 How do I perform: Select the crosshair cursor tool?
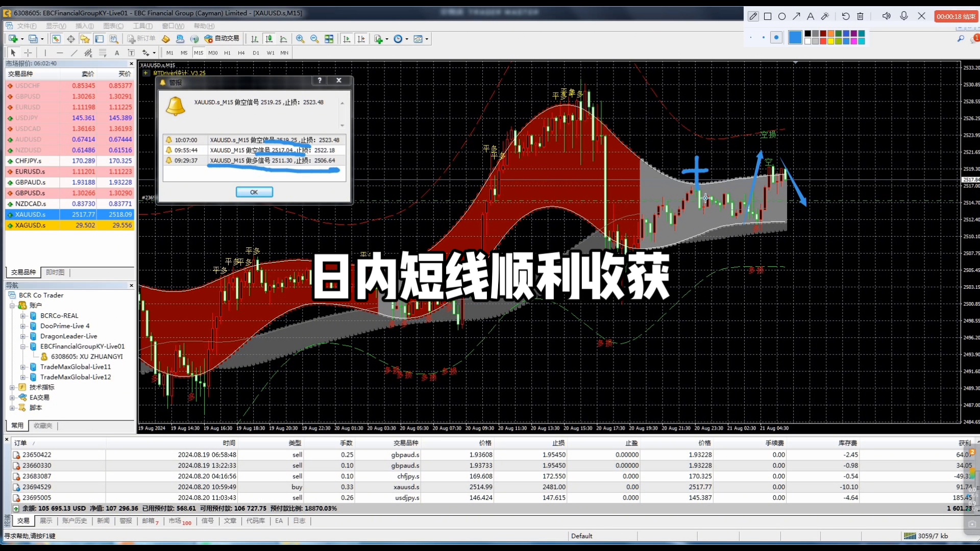point(28,53)
